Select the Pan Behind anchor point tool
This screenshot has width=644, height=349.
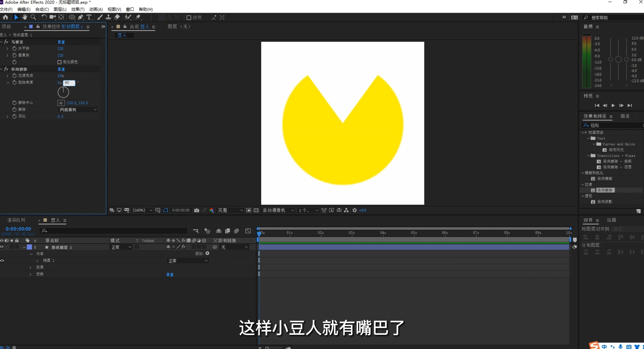point(61,17)
